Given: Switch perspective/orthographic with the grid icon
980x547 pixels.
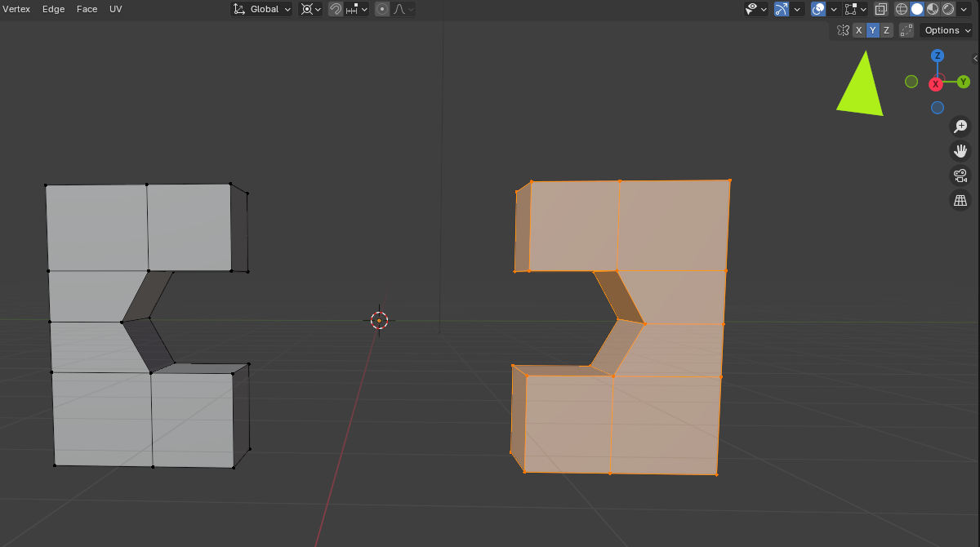Looking at the screenshot, I should pos(960,200).
